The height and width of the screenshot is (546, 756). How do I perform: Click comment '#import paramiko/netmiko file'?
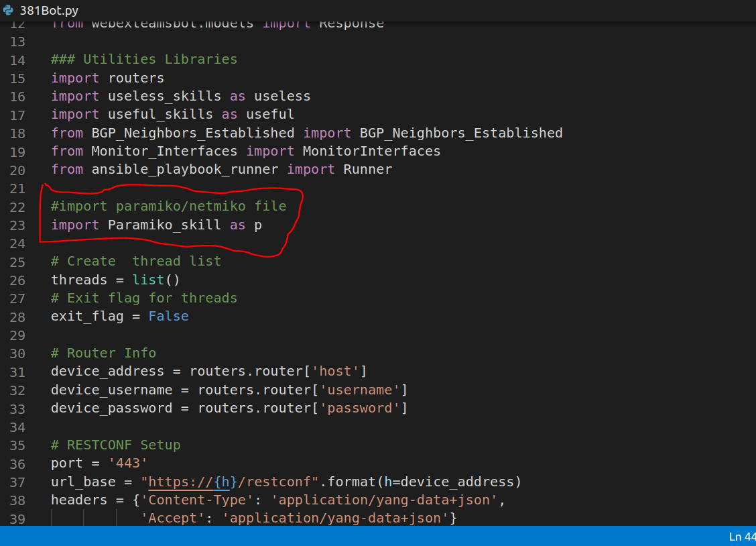pos(169,207)
